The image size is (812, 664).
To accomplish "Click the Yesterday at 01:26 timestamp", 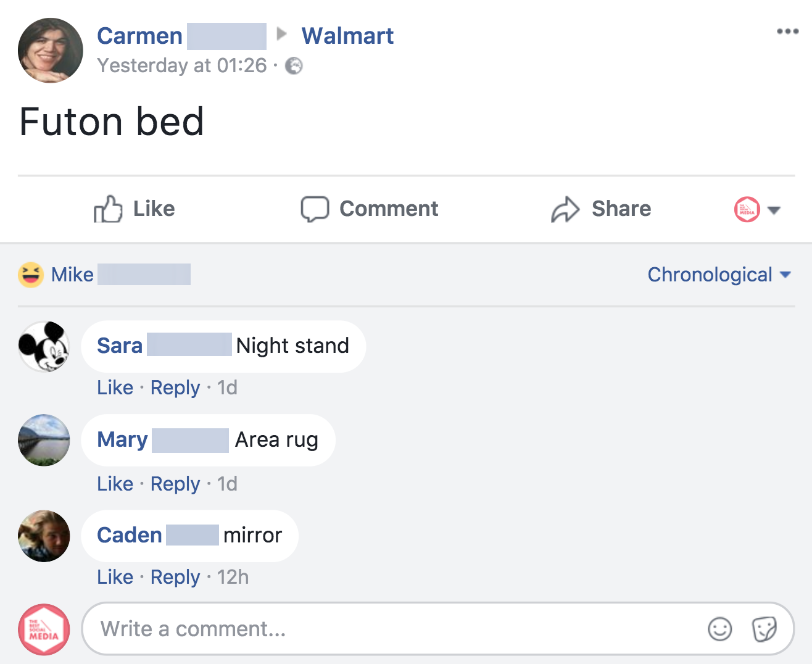I will 182,65.
